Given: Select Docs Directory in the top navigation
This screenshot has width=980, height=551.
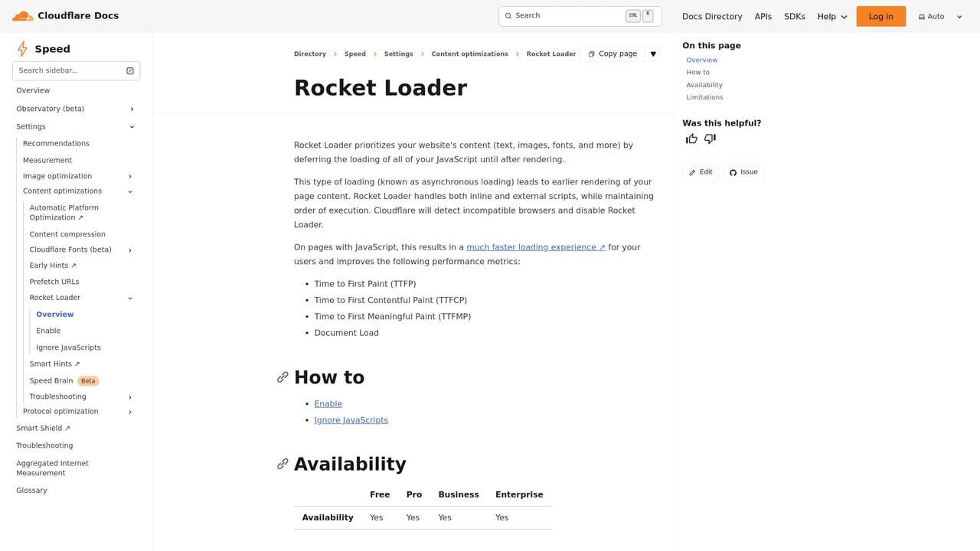Looking at the screenshot, I should pos(712,16).
